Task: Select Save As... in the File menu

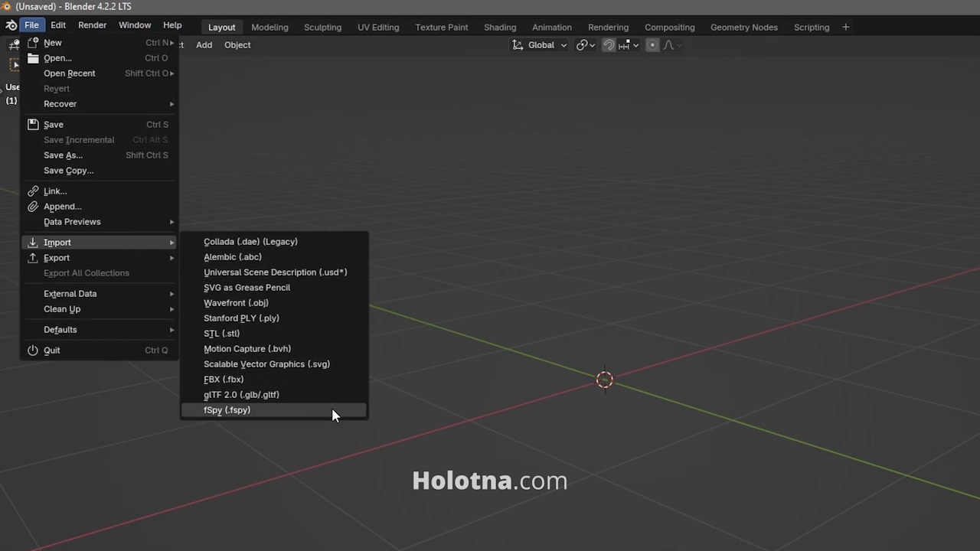Action: pos(100,155)
